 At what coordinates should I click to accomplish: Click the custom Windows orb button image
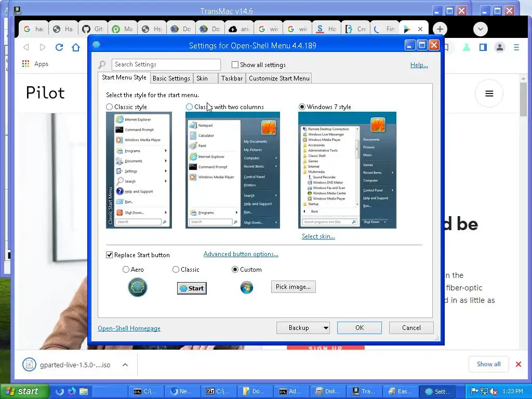click(247, 288)
